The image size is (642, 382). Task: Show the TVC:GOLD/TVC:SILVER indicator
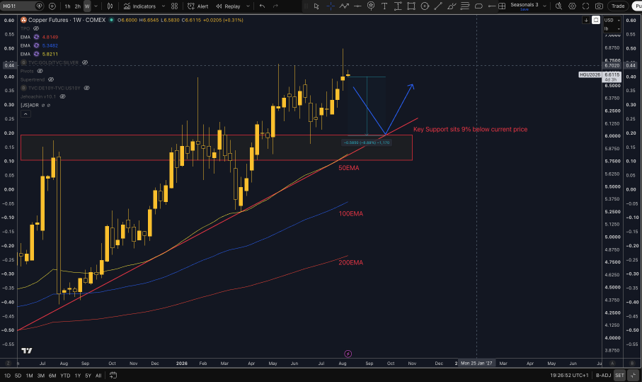(85, 63)
